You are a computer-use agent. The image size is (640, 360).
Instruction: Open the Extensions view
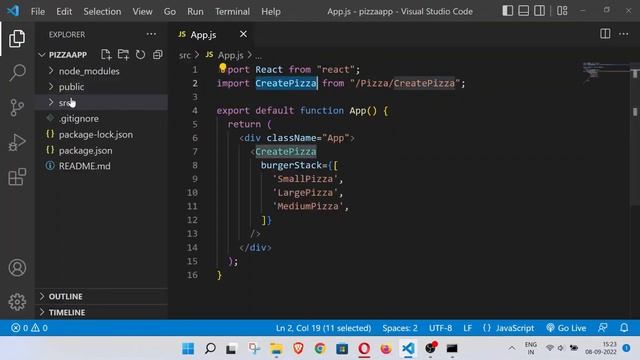click(x=17, y=177)
